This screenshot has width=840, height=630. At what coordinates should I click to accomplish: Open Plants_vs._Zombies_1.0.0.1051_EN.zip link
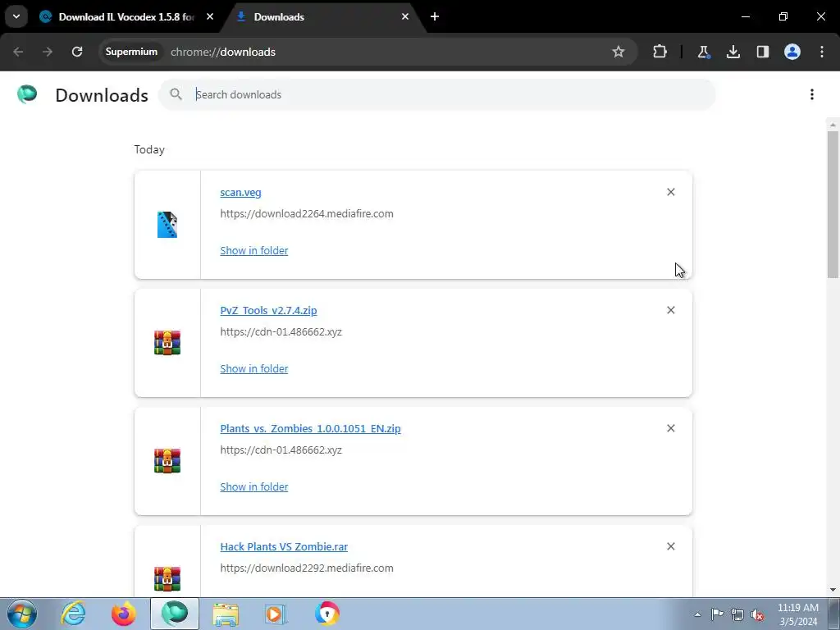pyautogui.click(x=310, y=428)
